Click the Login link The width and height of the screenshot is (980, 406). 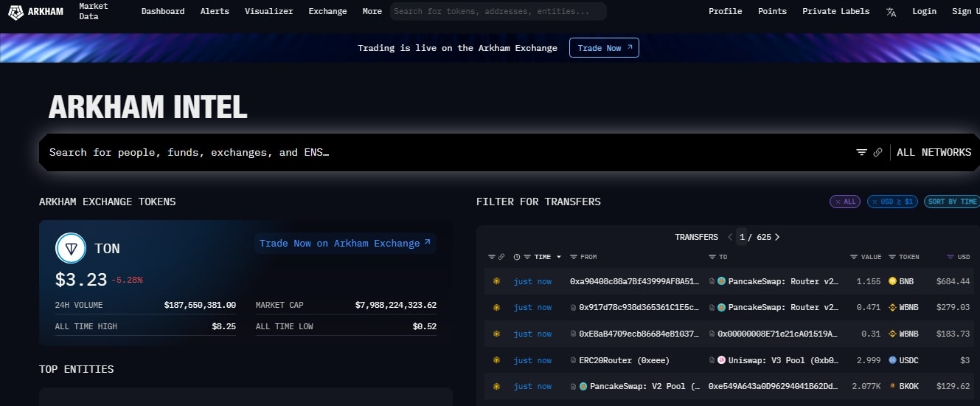coord(924,11)
